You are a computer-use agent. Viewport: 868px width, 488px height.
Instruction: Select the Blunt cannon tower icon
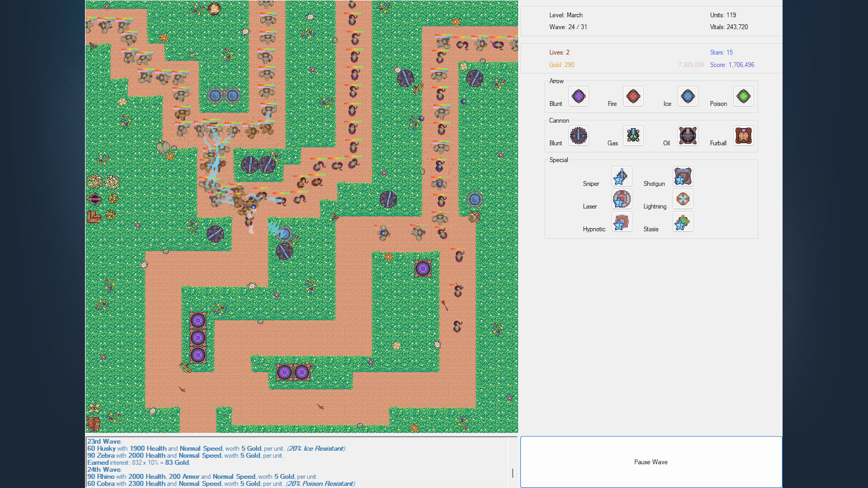coord(578,136)
